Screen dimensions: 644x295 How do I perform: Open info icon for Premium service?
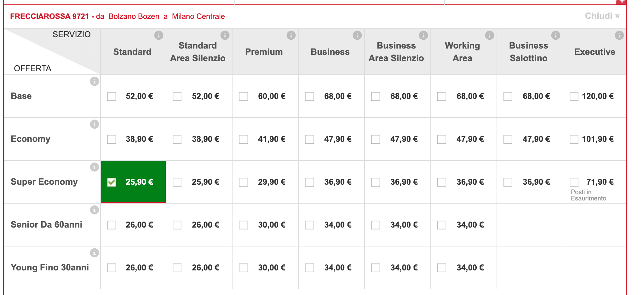pyautogui.click(x=291, y=35)
